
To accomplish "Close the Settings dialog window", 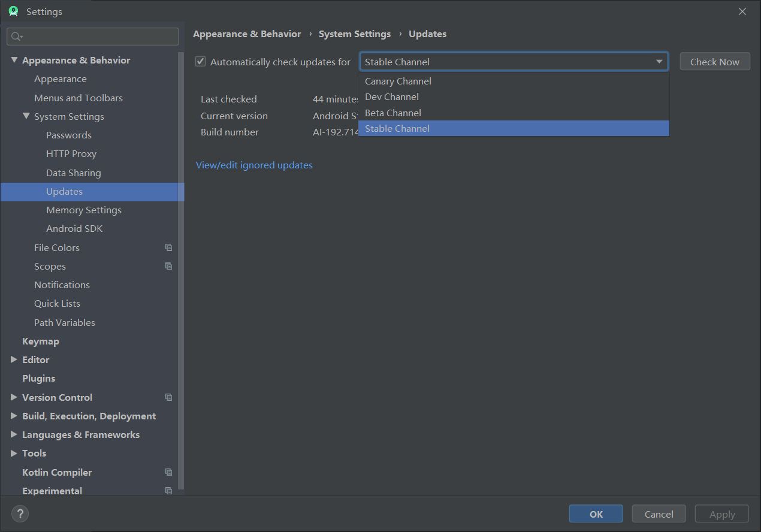I will click(x=742, y=11).
